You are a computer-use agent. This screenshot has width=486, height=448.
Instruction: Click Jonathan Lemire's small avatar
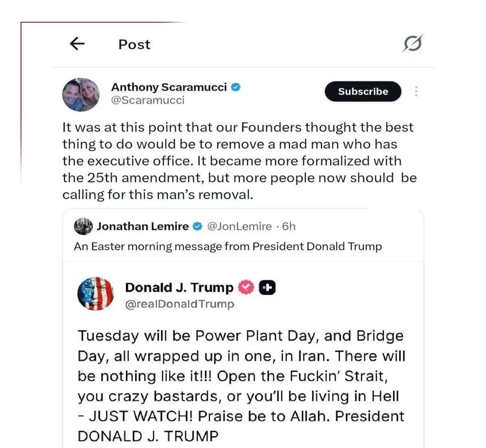click(x=83, y=226)
